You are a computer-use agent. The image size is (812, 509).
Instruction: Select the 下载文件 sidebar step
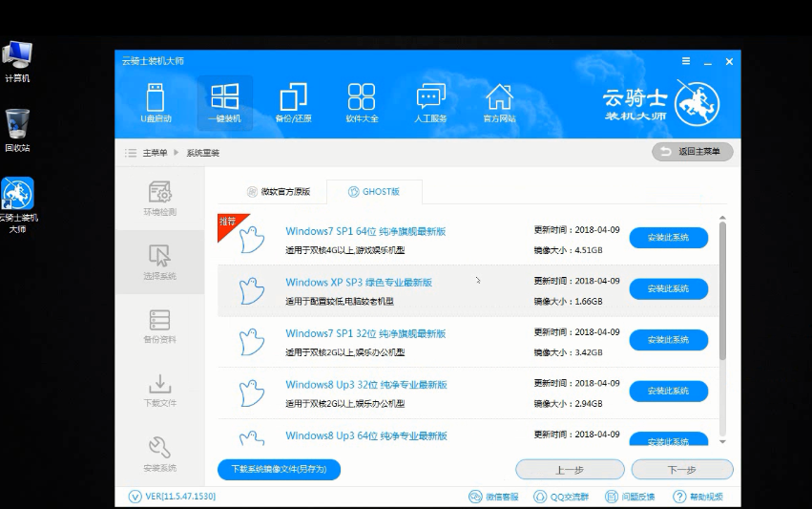click(x=159, y=391)
